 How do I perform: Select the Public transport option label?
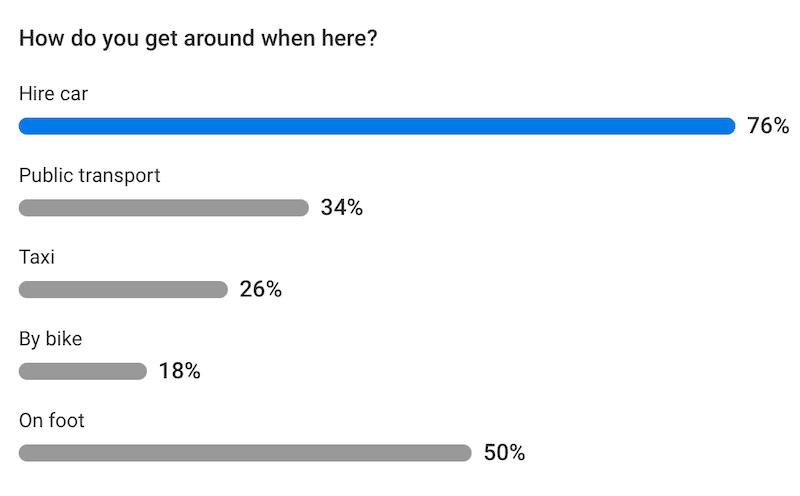[90, 176]
